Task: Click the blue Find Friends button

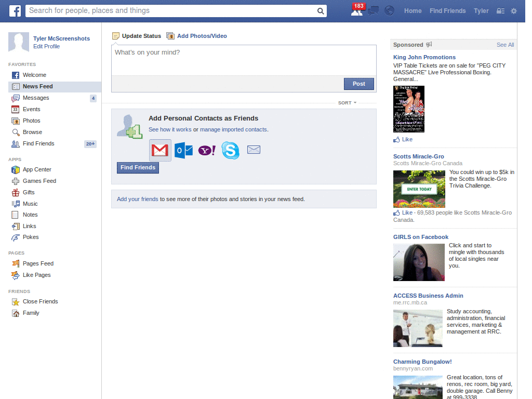Action: click(x=138, y=168)
